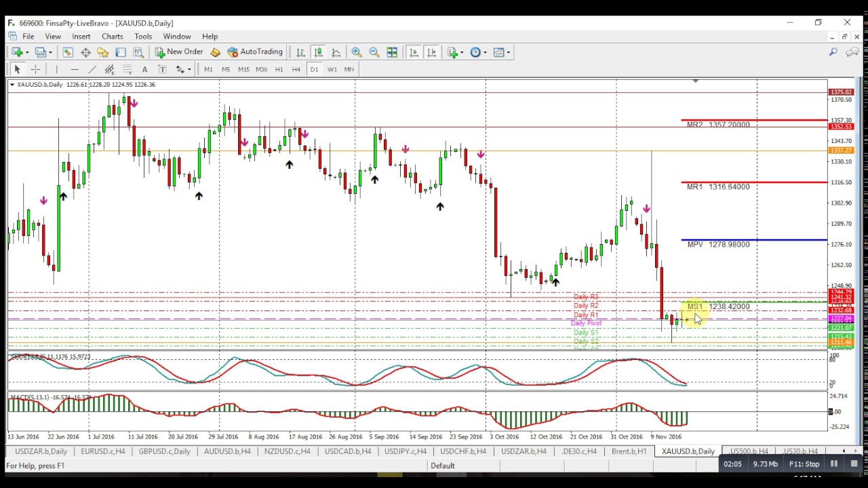
Task: Pause the screen recording
Action: point(834,464)
